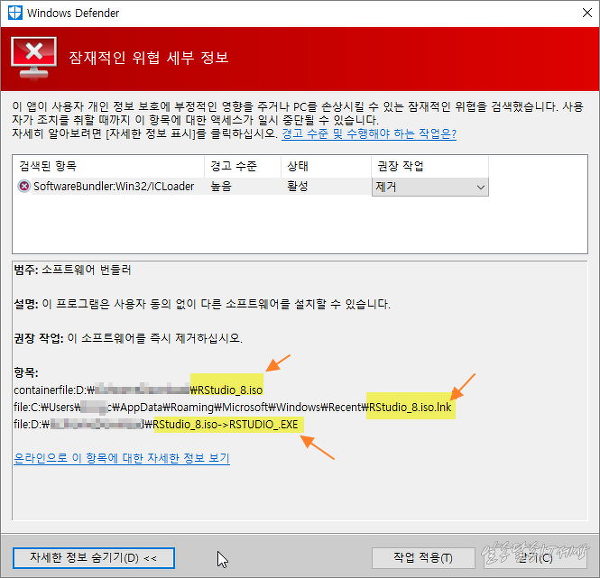Click the highlighted RStudio_8.iso.lnk file path

[x=410, y=407]
